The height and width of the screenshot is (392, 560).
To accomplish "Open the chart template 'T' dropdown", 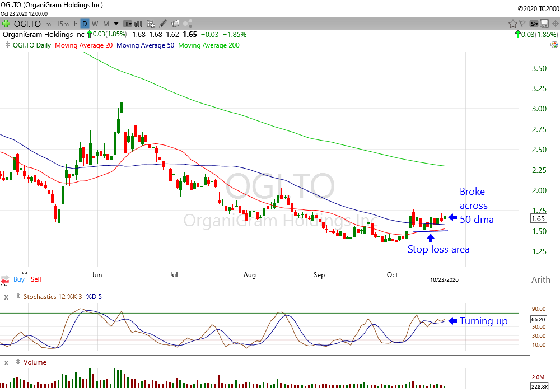I will click(128, 24).
